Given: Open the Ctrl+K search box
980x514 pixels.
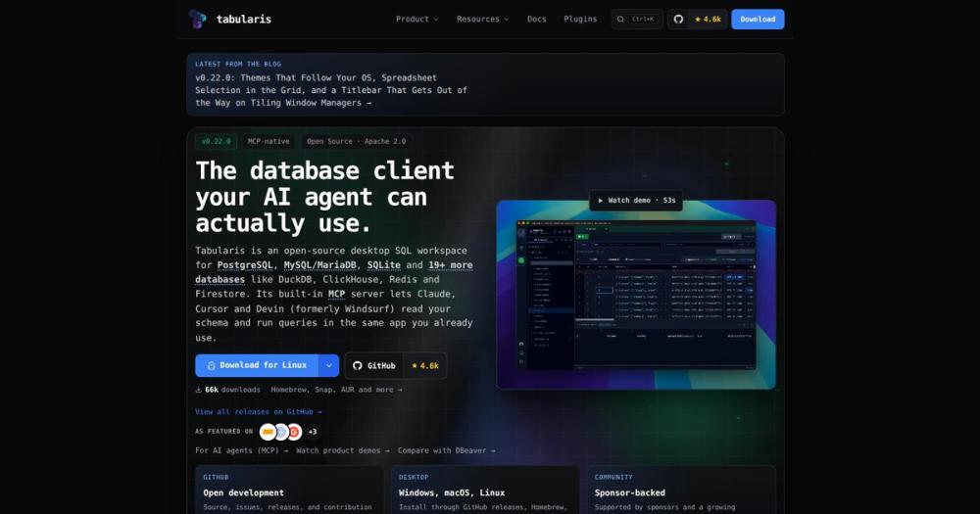Looking at the screenshot, I should tap(637, 19).
